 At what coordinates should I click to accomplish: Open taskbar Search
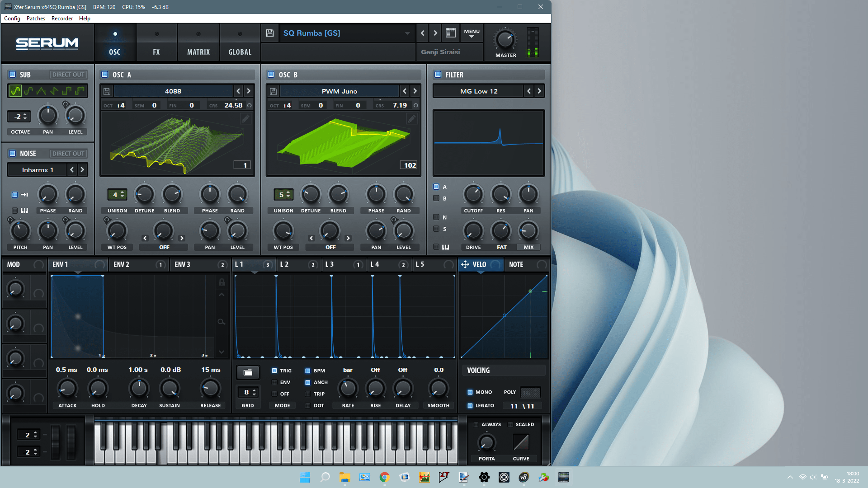[x=325, y=477]
